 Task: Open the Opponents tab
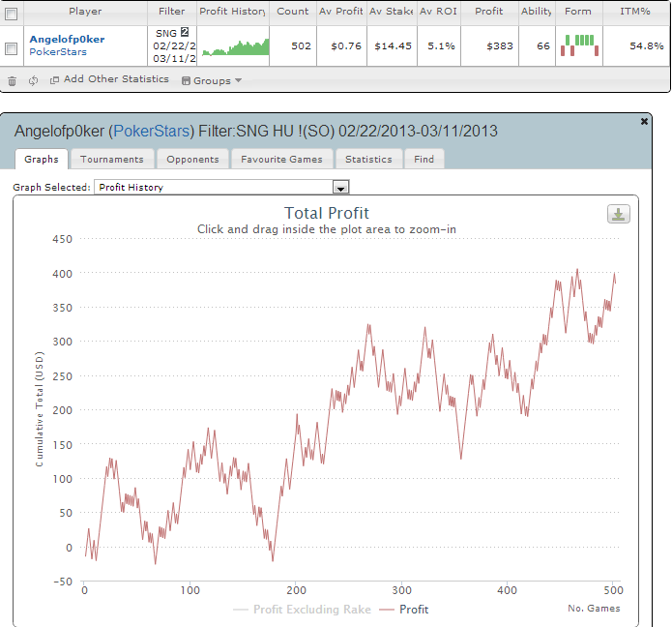tap(192, 159)
